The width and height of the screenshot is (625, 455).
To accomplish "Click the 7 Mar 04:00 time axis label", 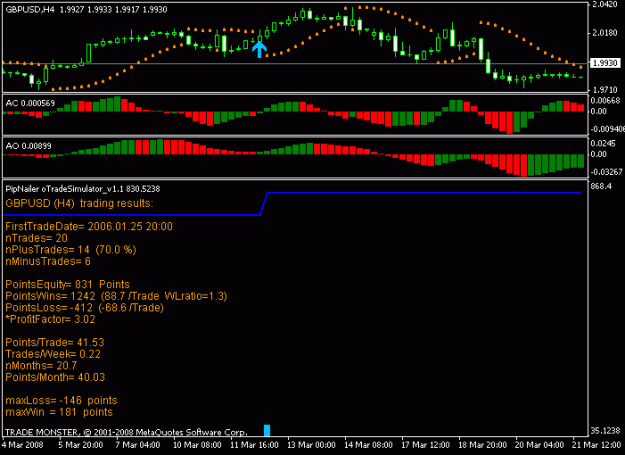I will coord(138,445).
